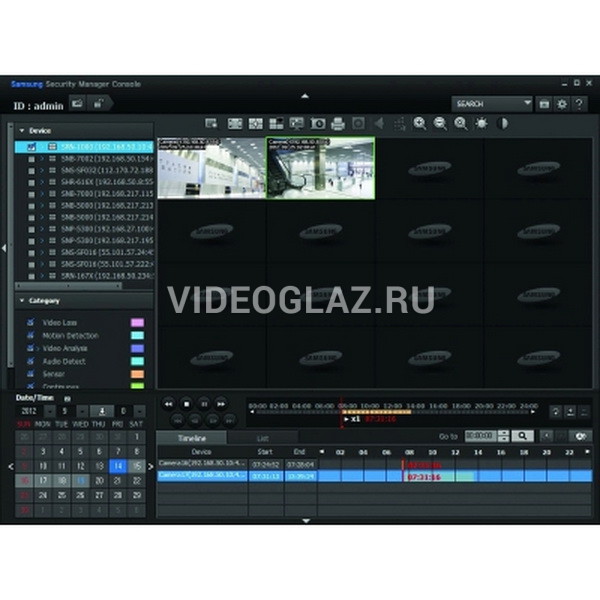Toggle the Video Analysis category checkbox

point(31,348)
